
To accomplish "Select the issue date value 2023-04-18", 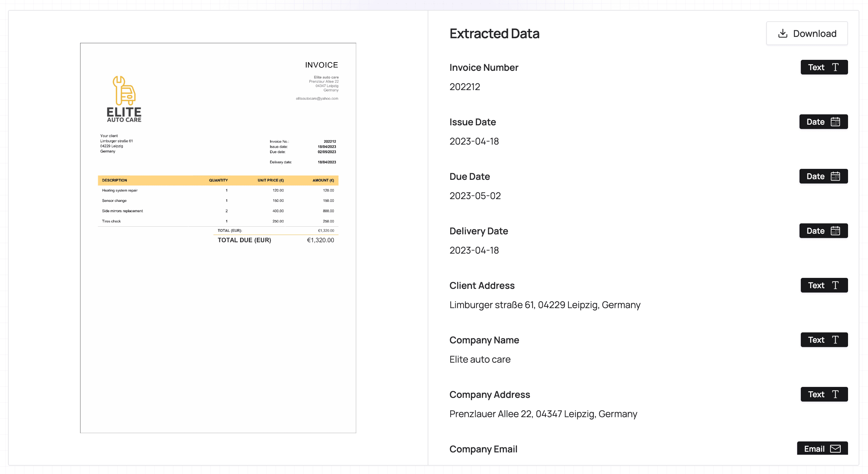I will pos(474,142).
